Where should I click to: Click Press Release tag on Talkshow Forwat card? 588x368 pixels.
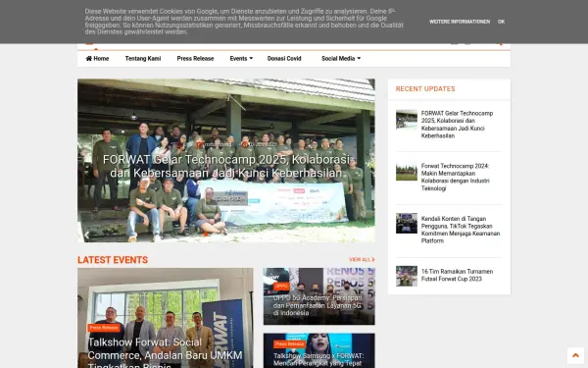(104, 328)
